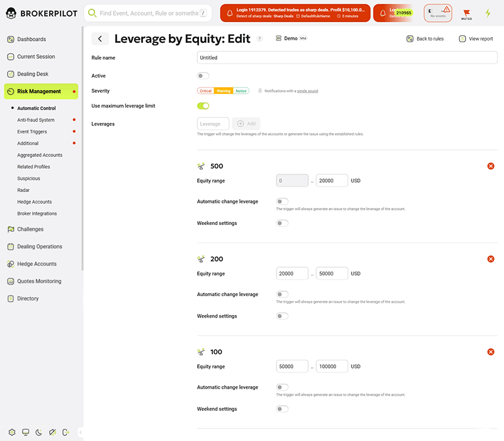
Task: Click the Quotes Monitoring sidebar icon
Action: tap(9, 281)
